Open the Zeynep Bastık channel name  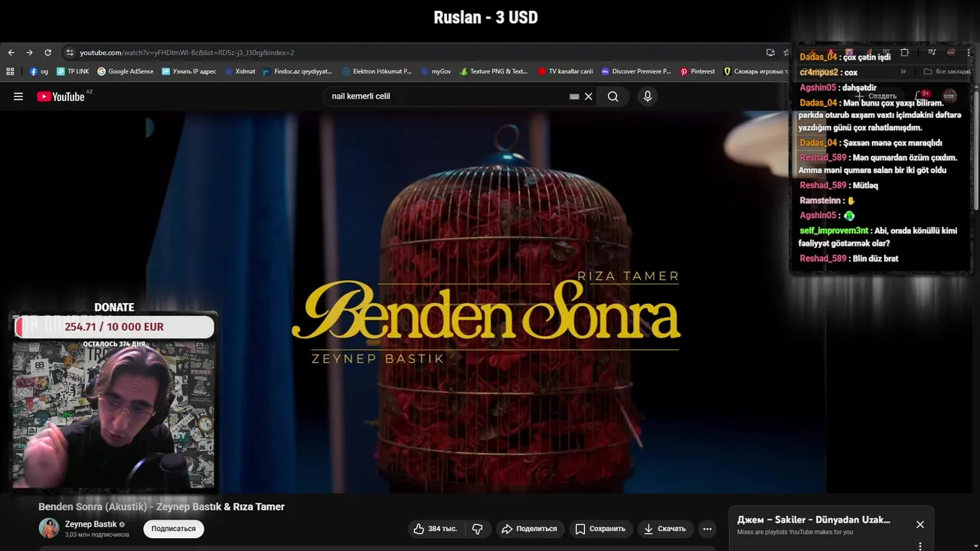click(x=91, y=524)
